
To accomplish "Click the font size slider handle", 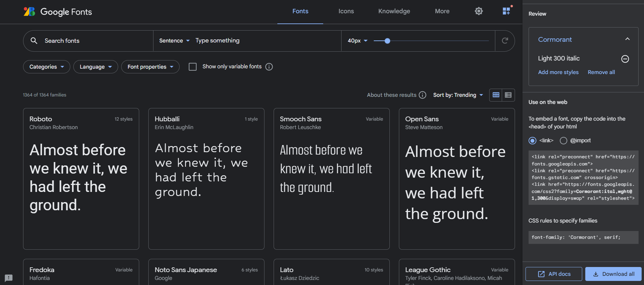I will [387, 41].
